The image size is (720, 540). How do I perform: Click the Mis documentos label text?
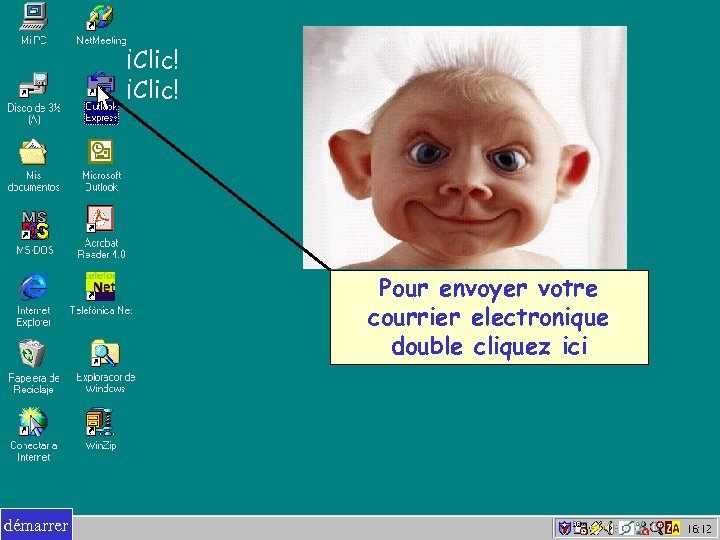click(x=34, y=181)
